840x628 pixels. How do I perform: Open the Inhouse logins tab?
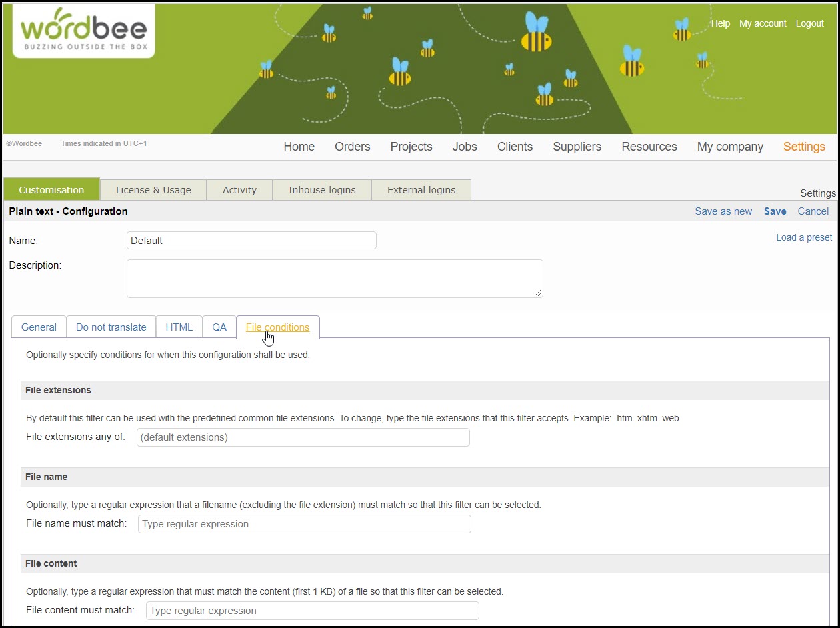click(x=322, y=190)
